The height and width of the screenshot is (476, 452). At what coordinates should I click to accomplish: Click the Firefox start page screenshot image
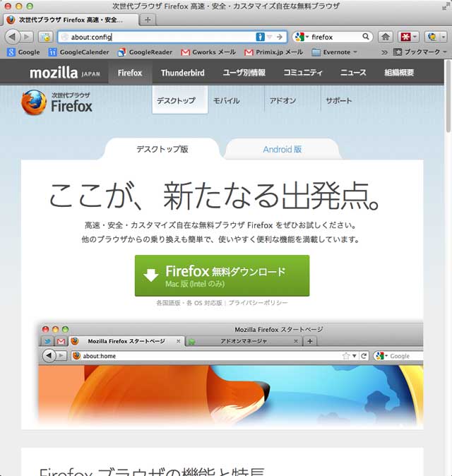[x=231, y=374]
